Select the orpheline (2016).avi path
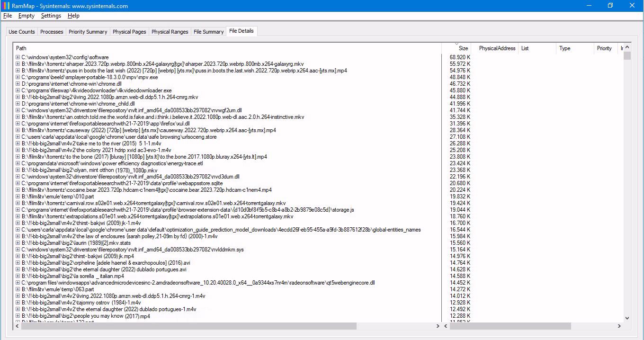The width and height of the screenshot is (644, 340). tap(106, 263)
